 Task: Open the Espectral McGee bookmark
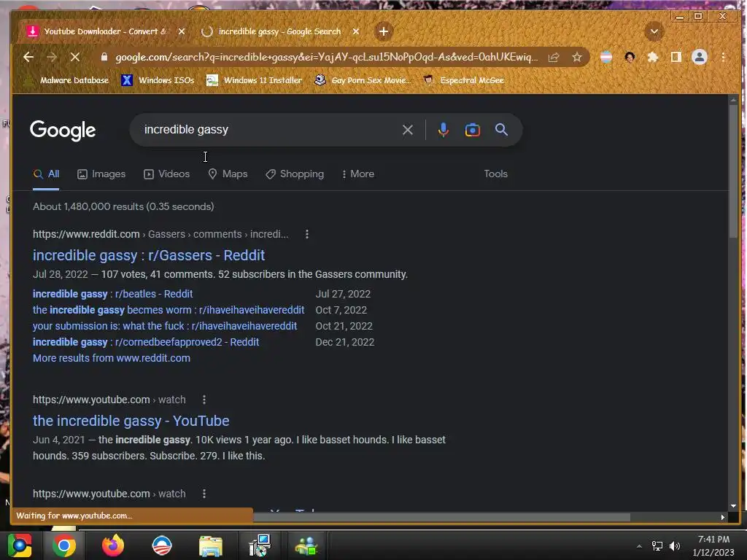(x=464, y=80)
